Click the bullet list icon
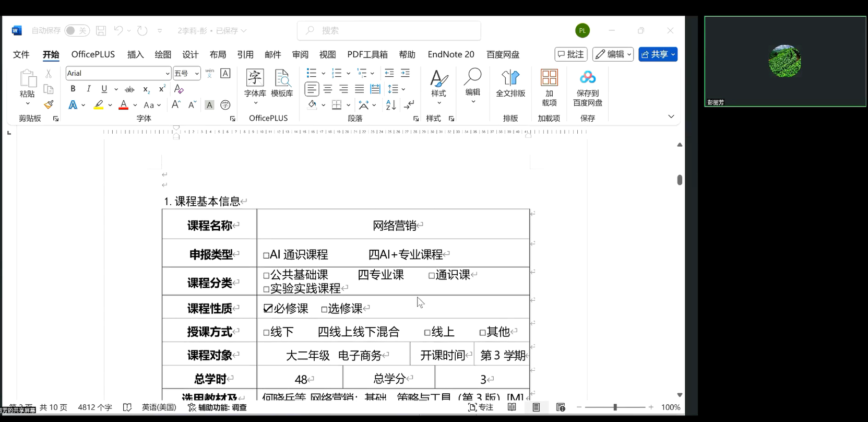 [x=312, y=73]
